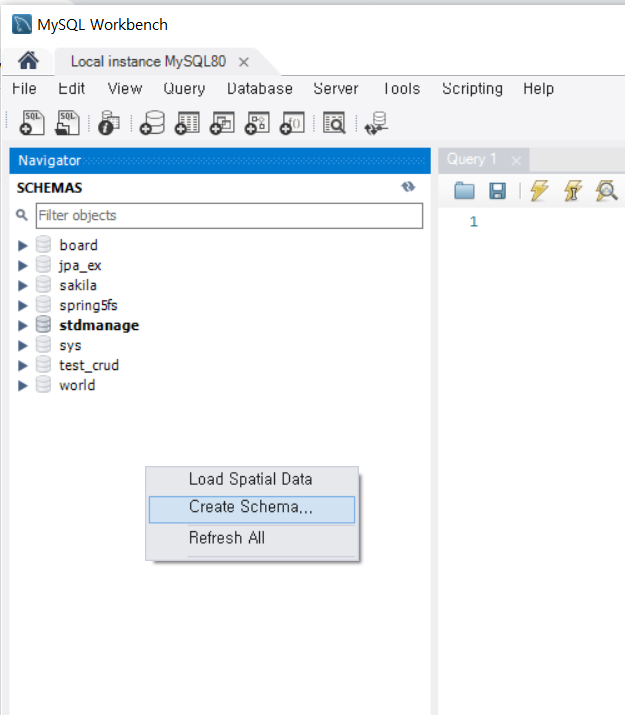
Task: Expand the sys schema
Action: pos(22,345)
